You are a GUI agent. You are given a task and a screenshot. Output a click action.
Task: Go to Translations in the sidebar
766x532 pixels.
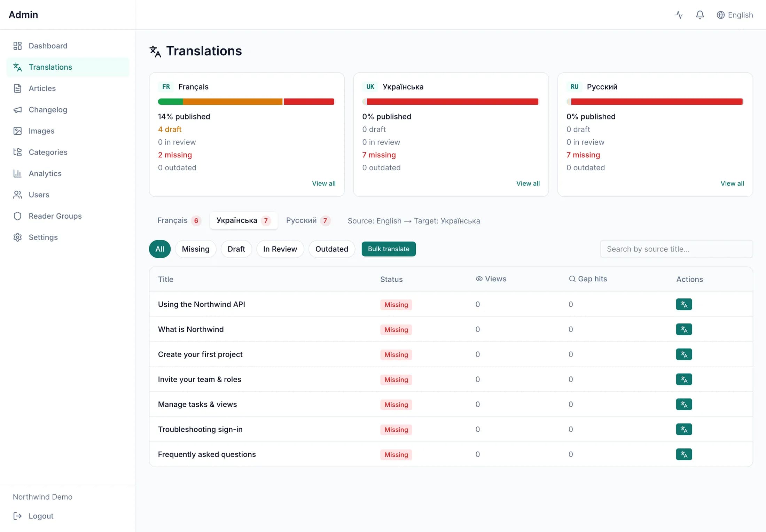click(68, 67)
